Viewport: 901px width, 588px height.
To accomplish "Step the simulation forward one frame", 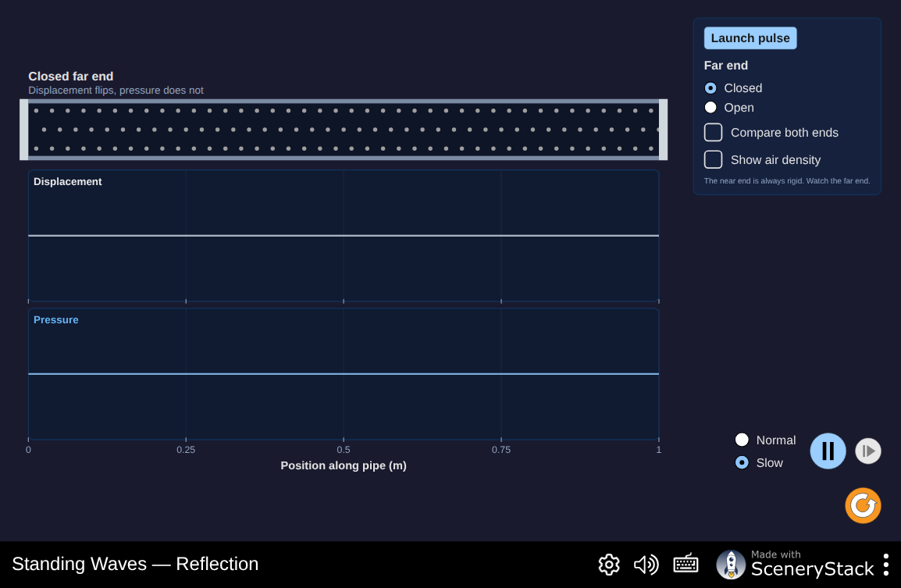I will click(867, 451).
